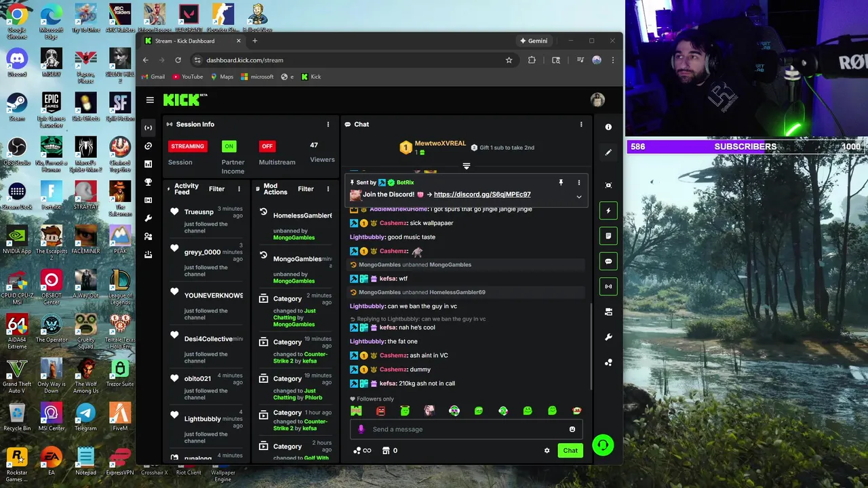Open the green headset support button
This screenshot has height=488, width=868.
coord(603,445)
